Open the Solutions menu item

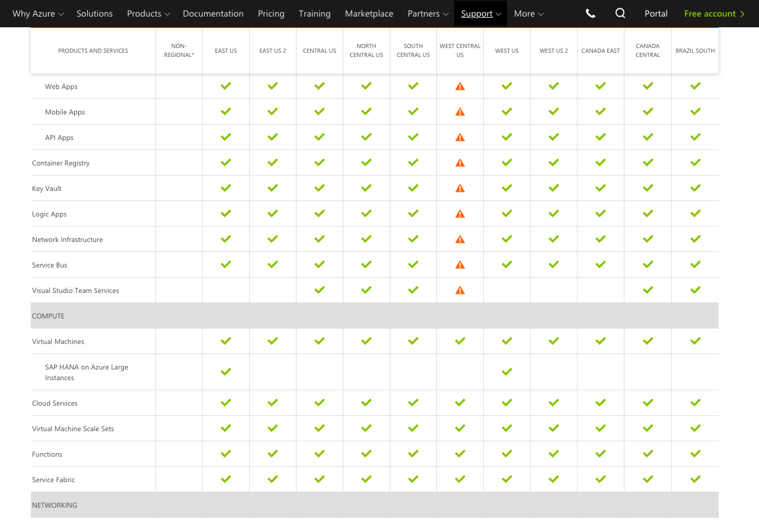pyautogui.click(x=94, y=14)
